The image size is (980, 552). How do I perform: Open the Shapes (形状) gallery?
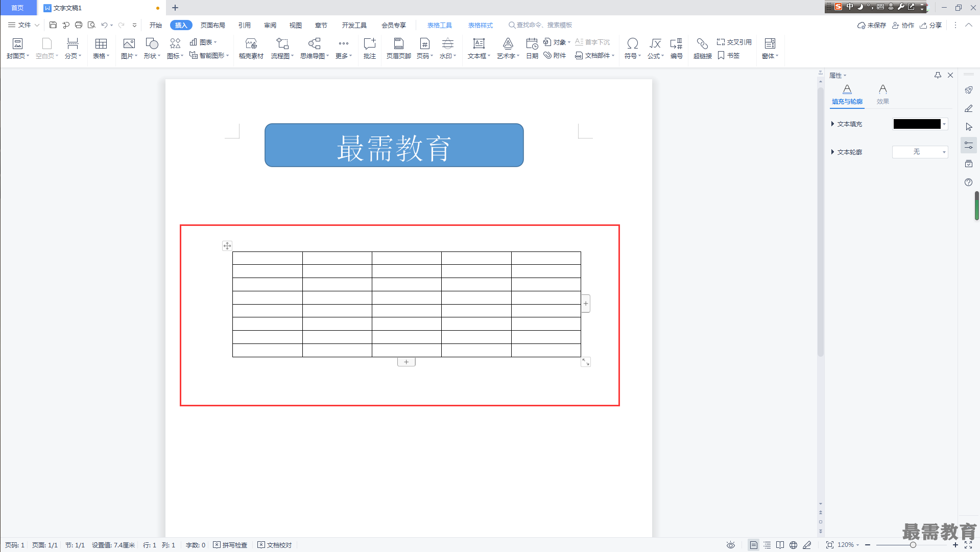pos(152,49)
